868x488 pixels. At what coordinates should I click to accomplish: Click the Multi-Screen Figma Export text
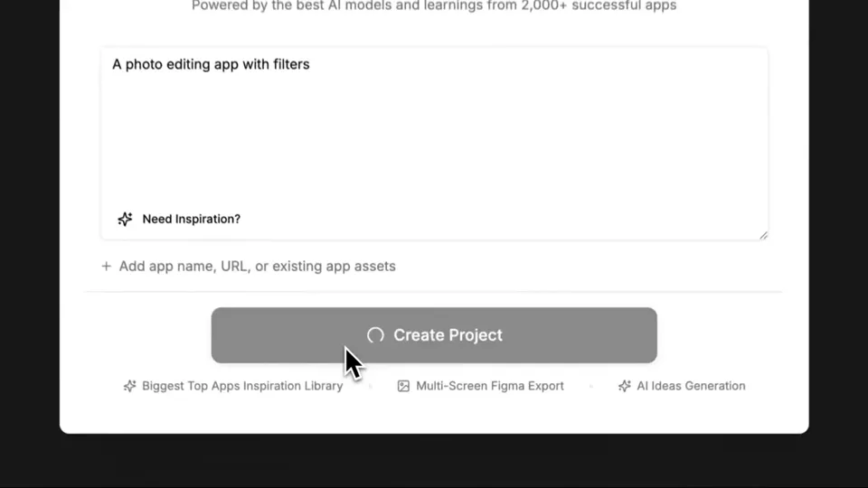[x=490, y=386]
